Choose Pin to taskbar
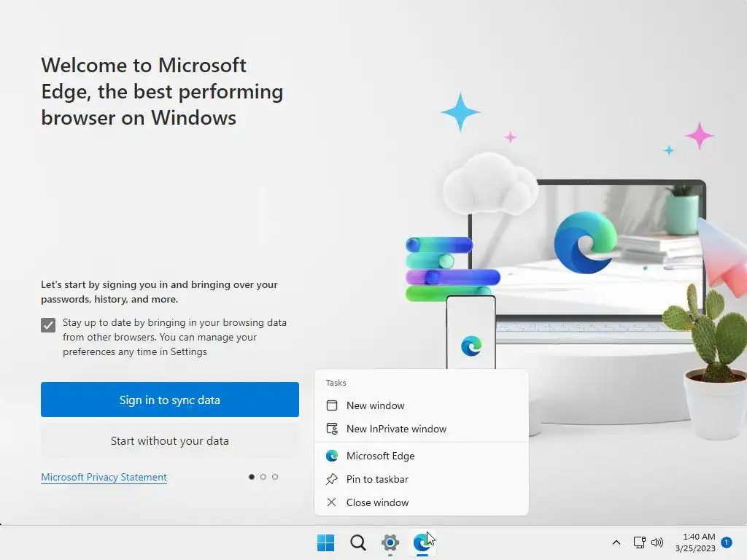The height and width of the screenshot is (560, 747). pyautogui.click(x=422, y=480)
